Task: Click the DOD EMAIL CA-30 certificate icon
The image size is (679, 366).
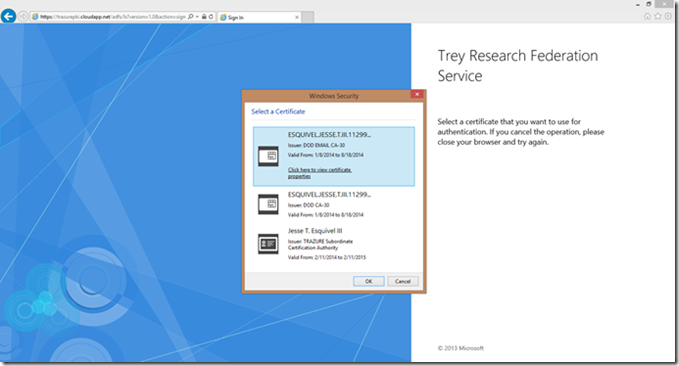Action: point(268,156)
